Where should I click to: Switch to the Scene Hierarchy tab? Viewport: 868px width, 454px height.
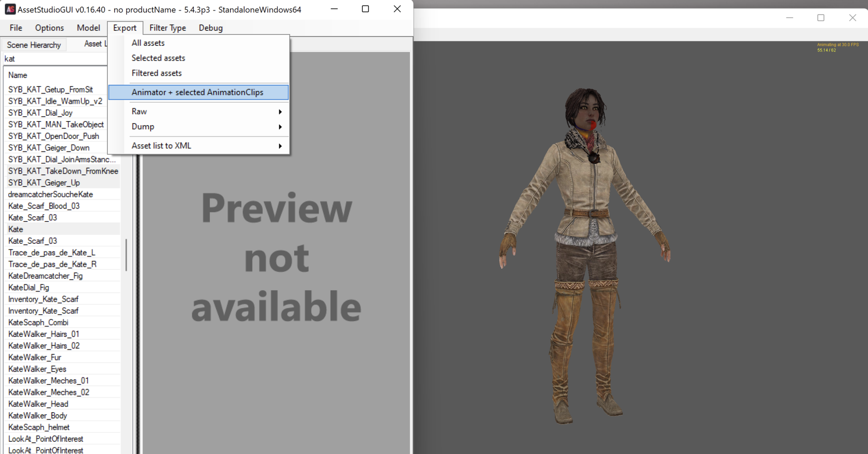coord(33,45)
